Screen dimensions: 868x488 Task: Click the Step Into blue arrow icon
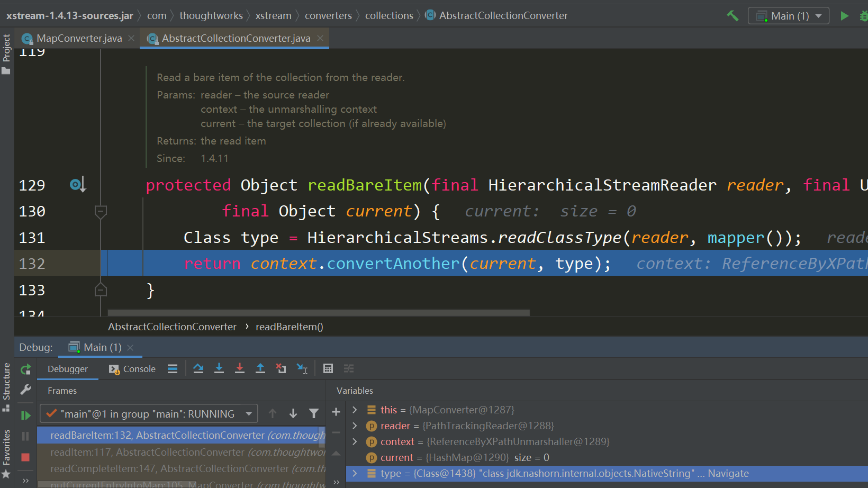coord(219,368)
